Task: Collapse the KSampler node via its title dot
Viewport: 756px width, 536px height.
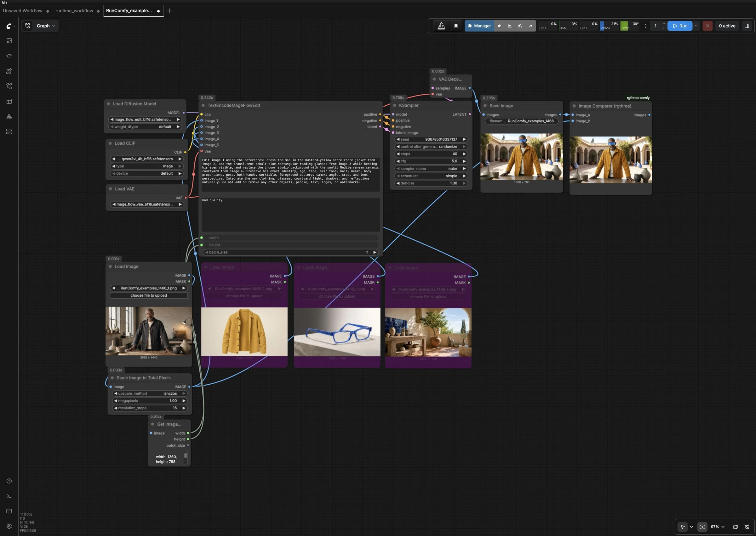Action: [395, 105]
